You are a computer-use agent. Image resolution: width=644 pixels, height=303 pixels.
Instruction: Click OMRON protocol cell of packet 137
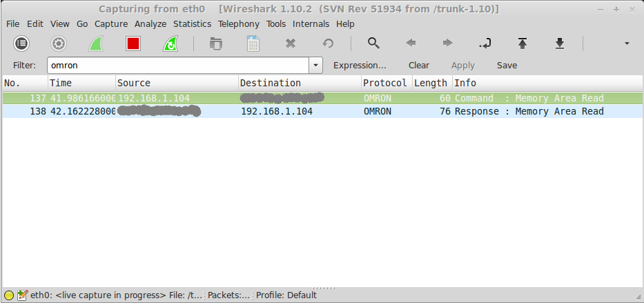378,99
